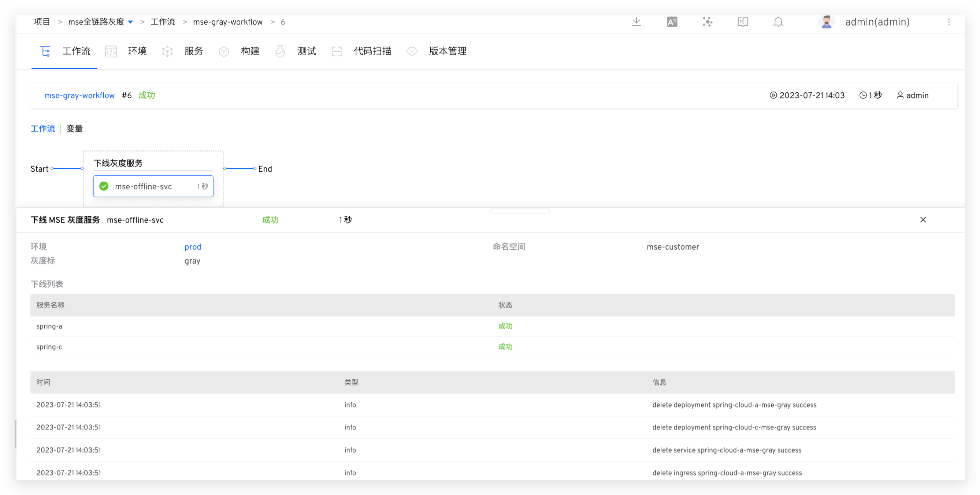This screenshot has width=980, height=495.
Task: Click the admin user avatar
Action: coord(826,22)
